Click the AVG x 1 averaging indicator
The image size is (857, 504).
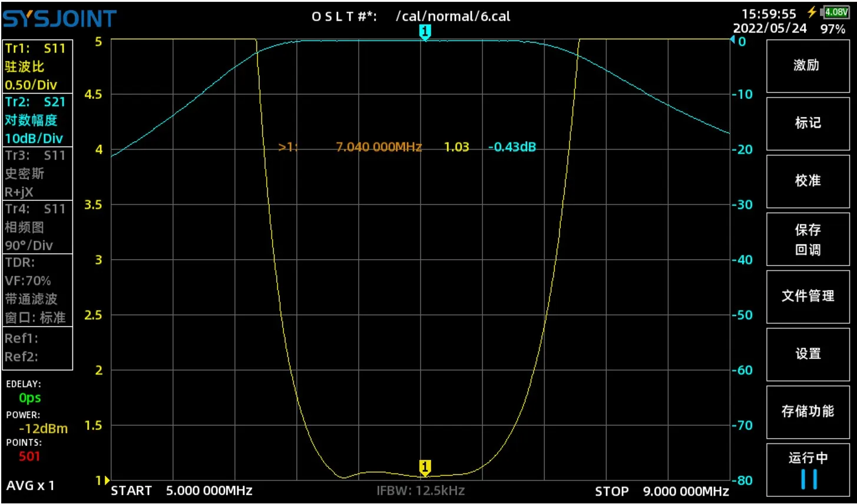coord(31,486)
